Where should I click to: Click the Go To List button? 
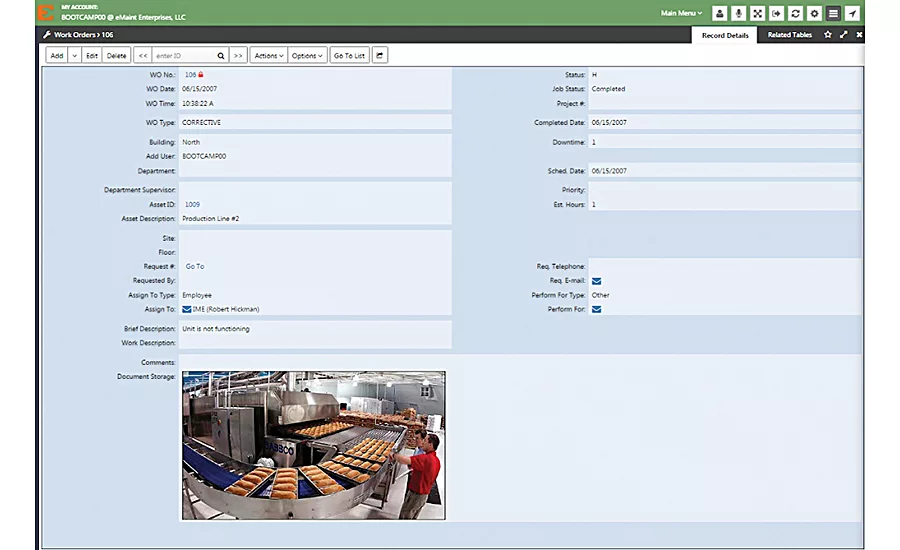(x=350, y=56)
